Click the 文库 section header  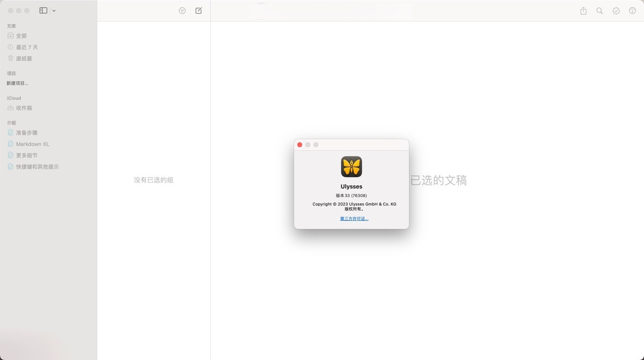tap(11, 26)
